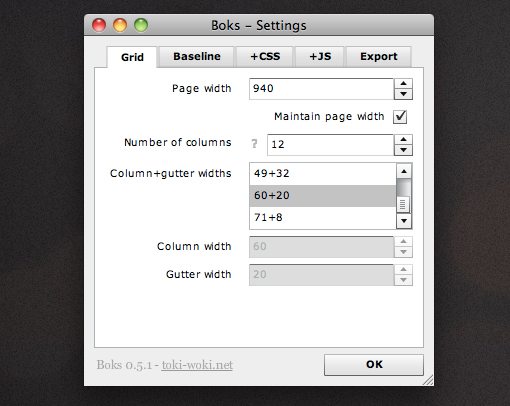Click the Number of columns field

pyautogui.click(x=330, y=145)
